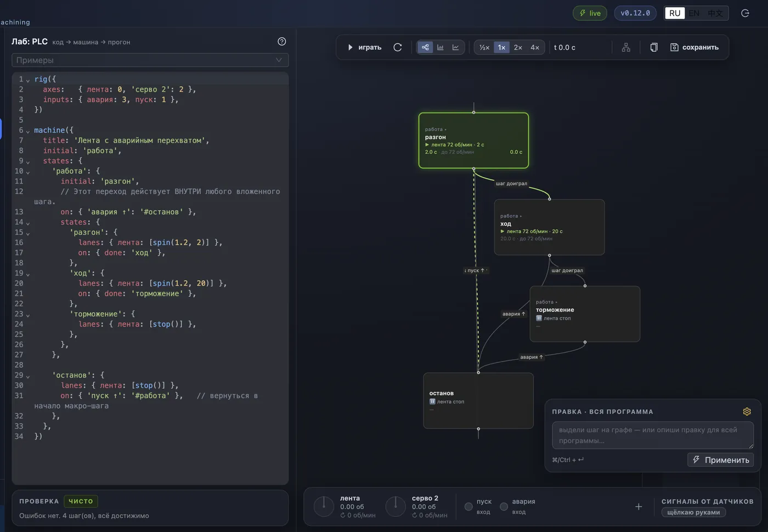The width and height of the screenshot is (768, 532).
Task: Select the останов state node
Action: click(x=478, y=400)
